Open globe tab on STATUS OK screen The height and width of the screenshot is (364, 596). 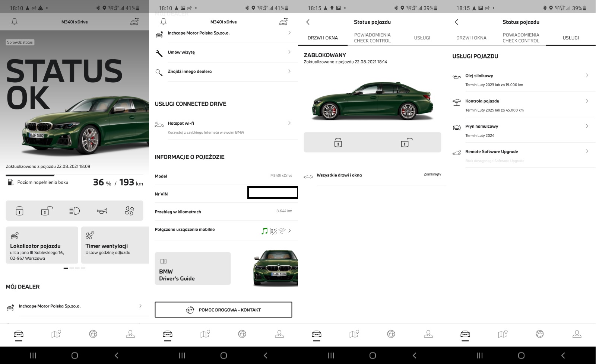point(93,334)
